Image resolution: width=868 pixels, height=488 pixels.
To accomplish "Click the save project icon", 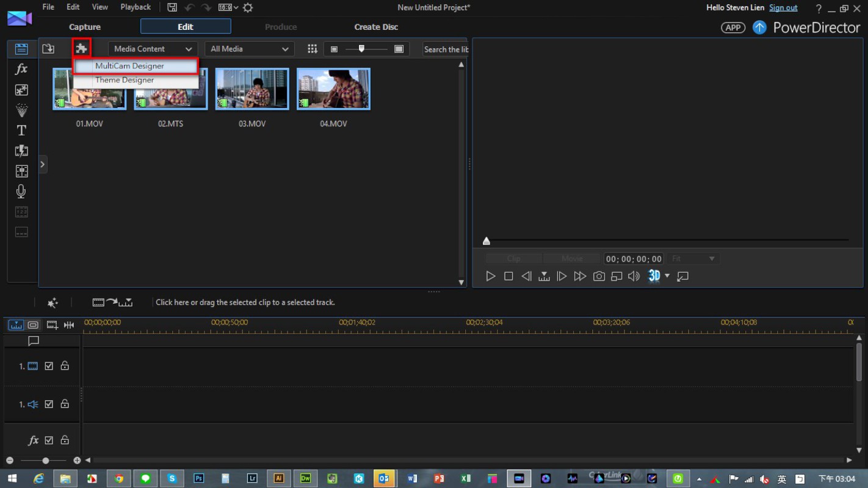I will pos(172,7).
